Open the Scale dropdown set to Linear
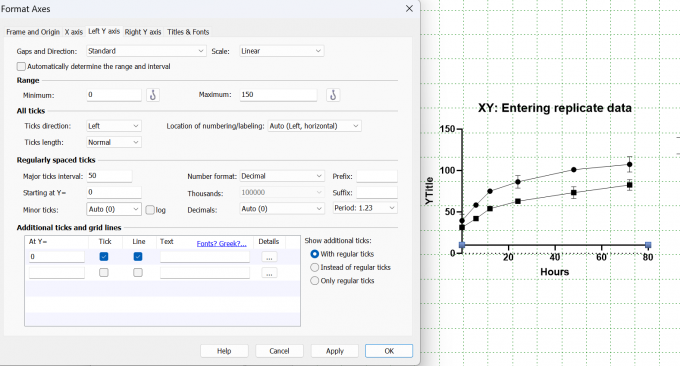The height and width of the screenshot is (366, 680). point(281,51)
